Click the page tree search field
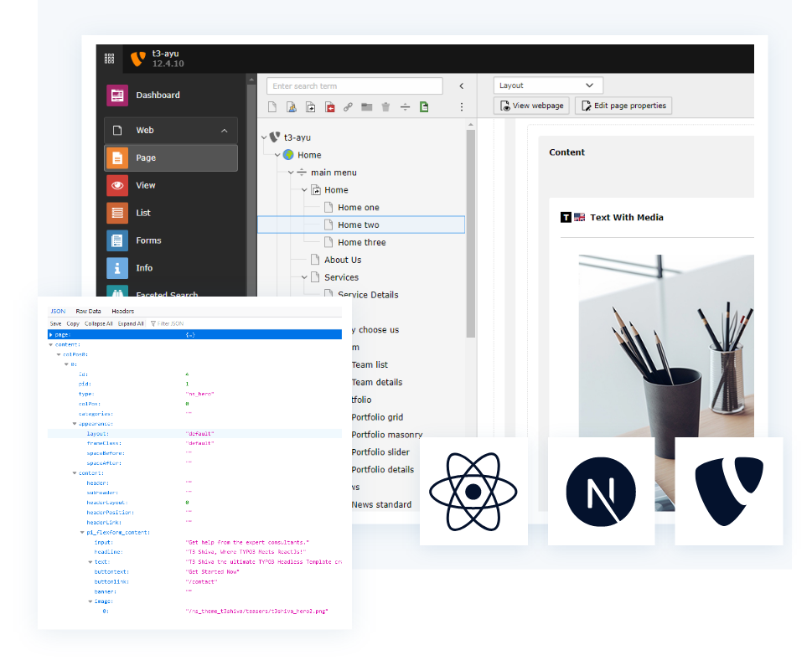This screenshot has height=671, width=812. [x=354, y=86]
